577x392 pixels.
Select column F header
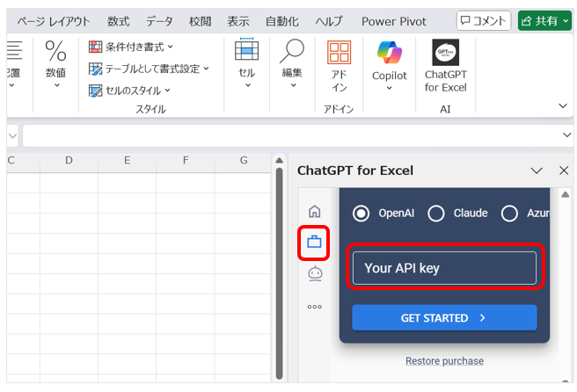(x=186, y=161)
